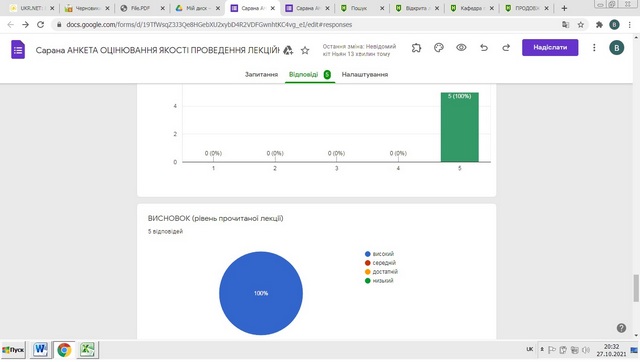Image resolution: width=640 pixels, height=362 pixels.
Task: Click the green bar labeled 5 (100%)
Action: [x=460, y=127]
